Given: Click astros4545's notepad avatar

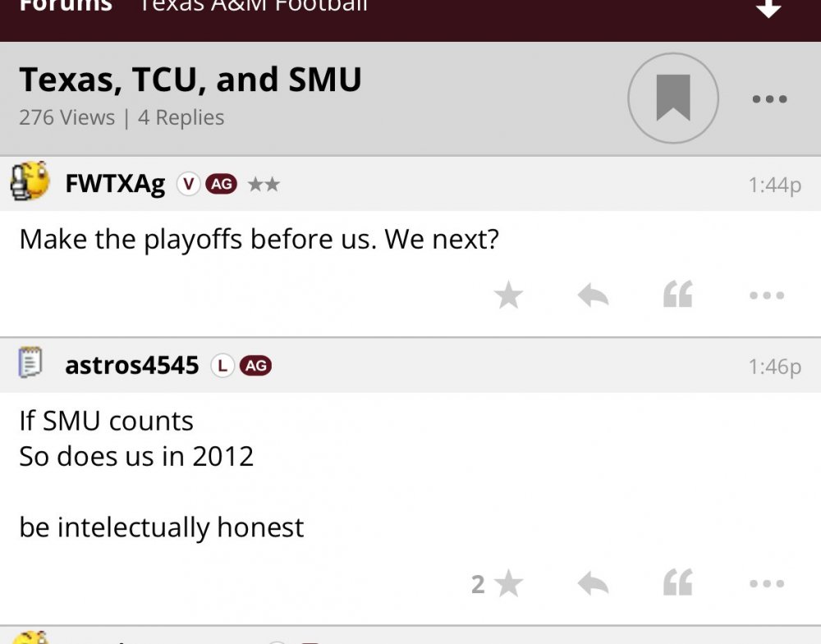Looking at the screenshot, I should [30, 363].
